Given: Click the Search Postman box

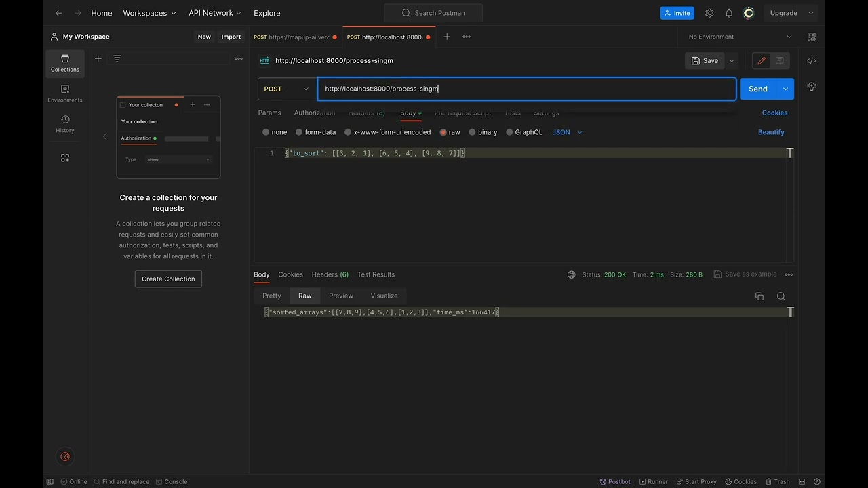Looking at the screenshot, I should [x=433, y=13].
